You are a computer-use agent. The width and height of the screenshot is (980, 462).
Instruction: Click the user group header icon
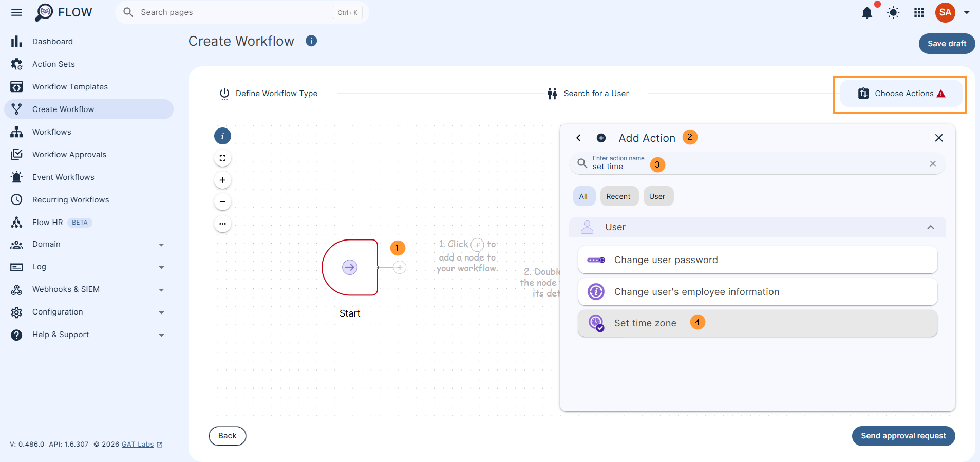coord(587,227)
